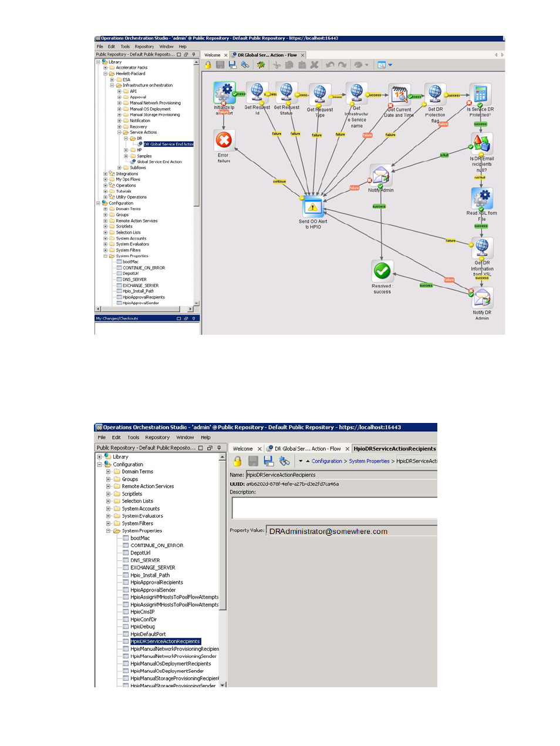Follow the Configuration breadcrumb link
This screenshot has width=560, height=746.
pyautogui.click(x=327, y=461)
